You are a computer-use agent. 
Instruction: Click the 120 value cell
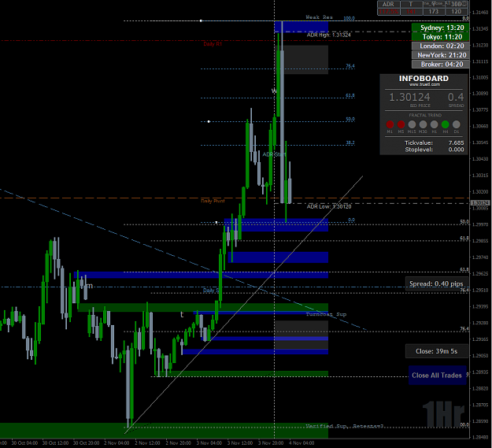tap(457, 12)
